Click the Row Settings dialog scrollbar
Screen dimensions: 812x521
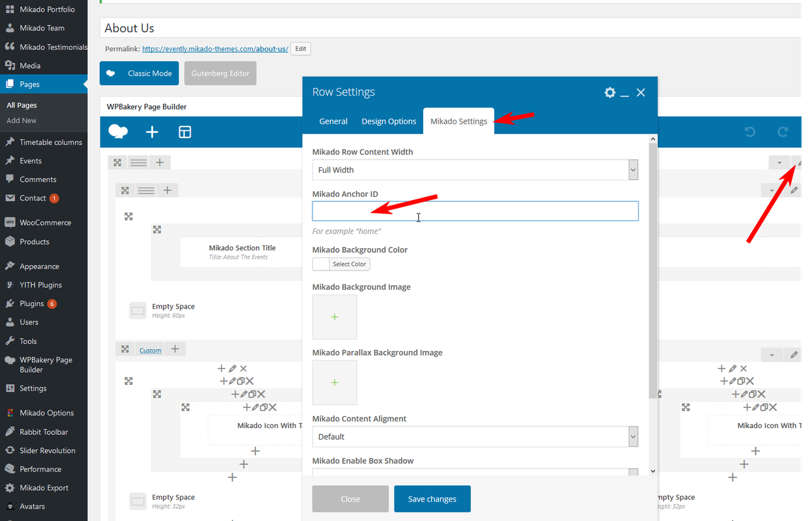click(x=653, y=270)
